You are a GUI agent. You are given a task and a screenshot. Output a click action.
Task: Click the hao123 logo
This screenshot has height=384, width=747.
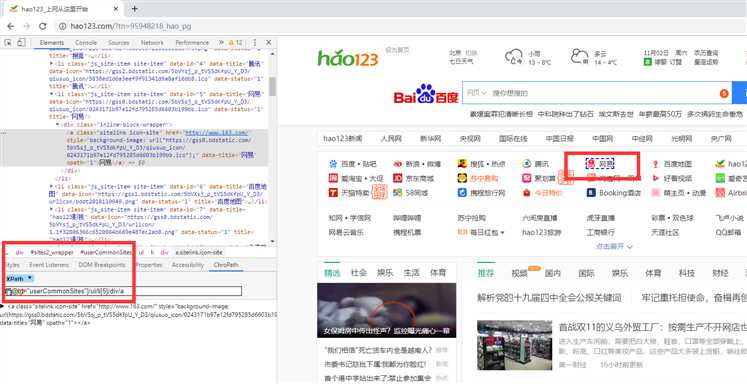(348, 58)
